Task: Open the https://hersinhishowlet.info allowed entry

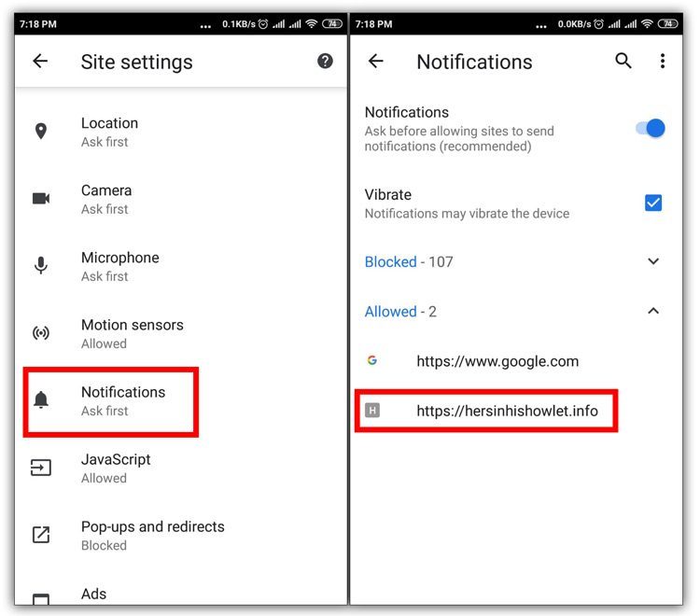Action: 516,411
